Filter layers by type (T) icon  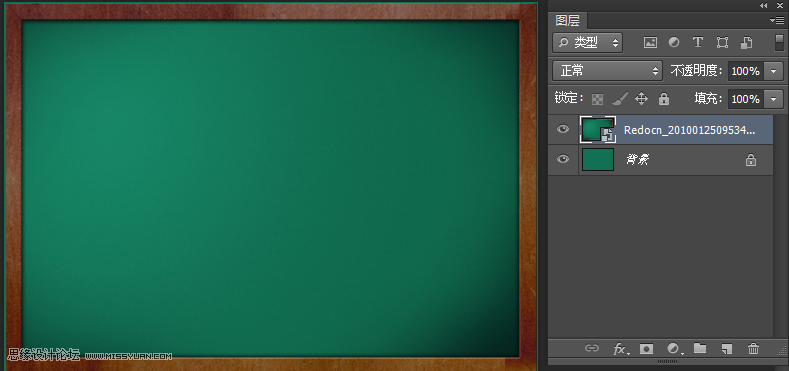[x=697, y=43]
